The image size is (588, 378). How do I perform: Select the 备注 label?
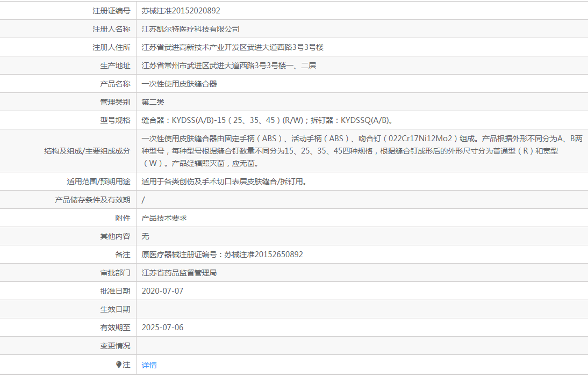[123, 255]
